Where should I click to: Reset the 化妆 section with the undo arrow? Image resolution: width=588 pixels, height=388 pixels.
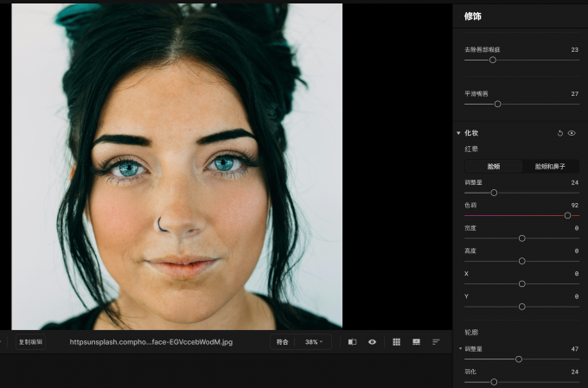click(559, 133)
